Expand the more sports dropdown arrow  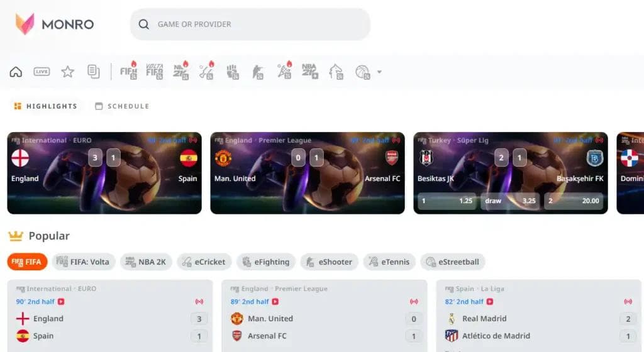point(379,72)
